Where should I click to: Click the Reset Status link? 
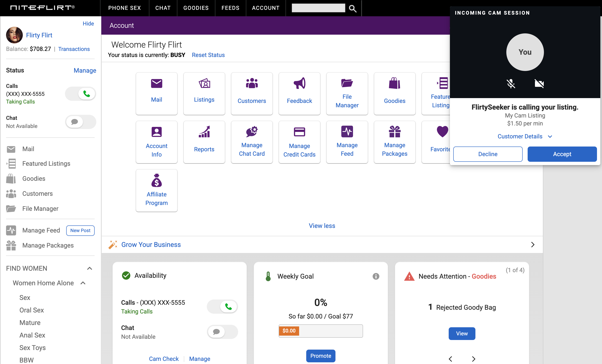(x=208, y=55)
